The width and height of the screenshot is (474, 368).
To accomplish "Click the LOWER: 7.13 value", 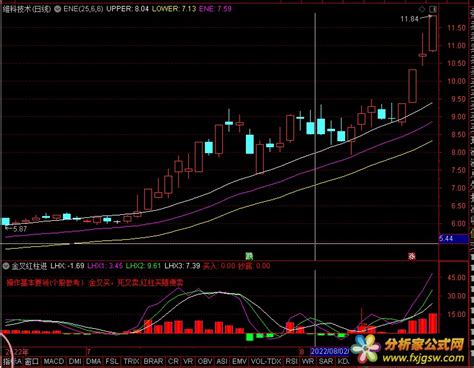I will (x=174, y=9).
